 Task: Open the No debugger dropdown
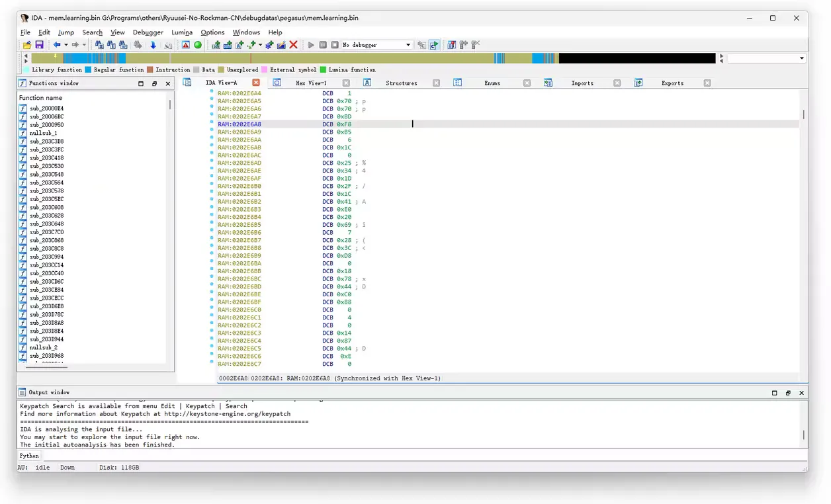coord(408,45)
